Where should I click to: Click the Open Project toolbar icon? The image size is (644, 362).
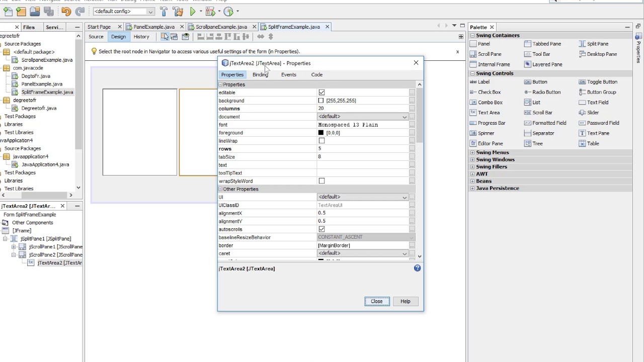tap(35, 11)
